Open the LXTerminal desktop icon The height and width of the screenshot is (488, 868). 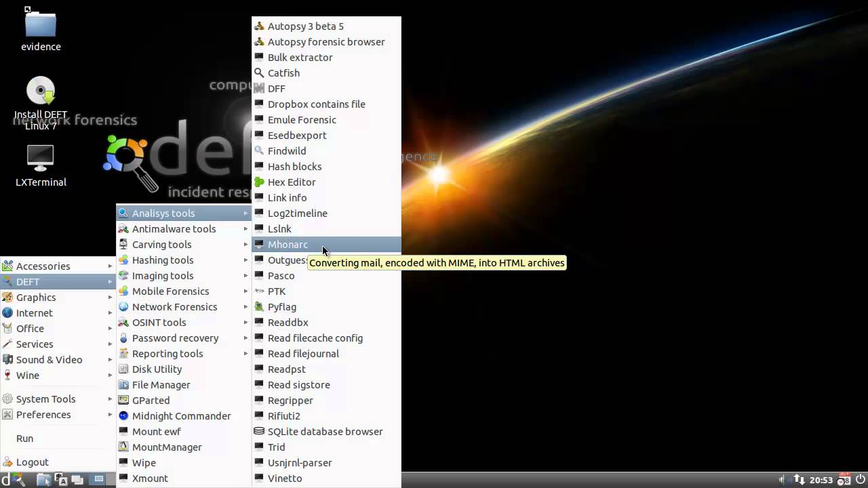tap(41, 166)
